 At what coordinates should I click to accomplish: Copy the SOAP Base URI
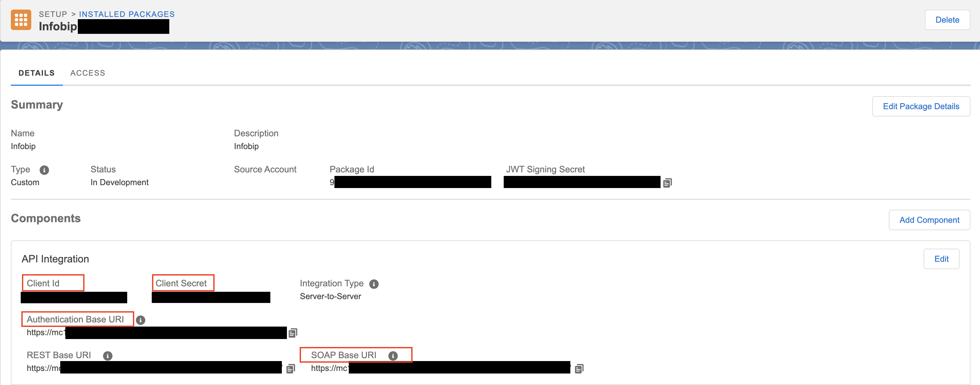pos(579,368)
